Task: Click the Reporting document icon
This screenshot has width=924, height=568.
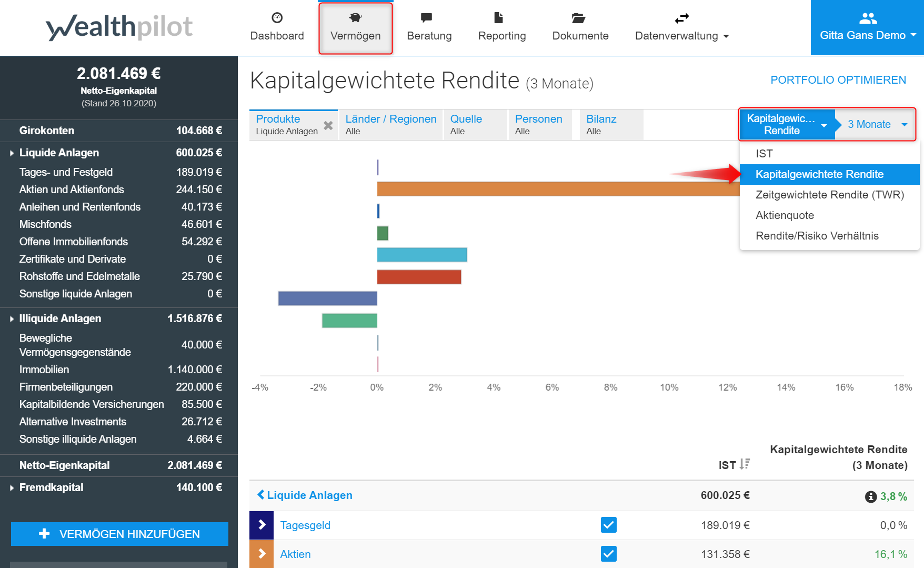Action: click(x=499, y=18)
